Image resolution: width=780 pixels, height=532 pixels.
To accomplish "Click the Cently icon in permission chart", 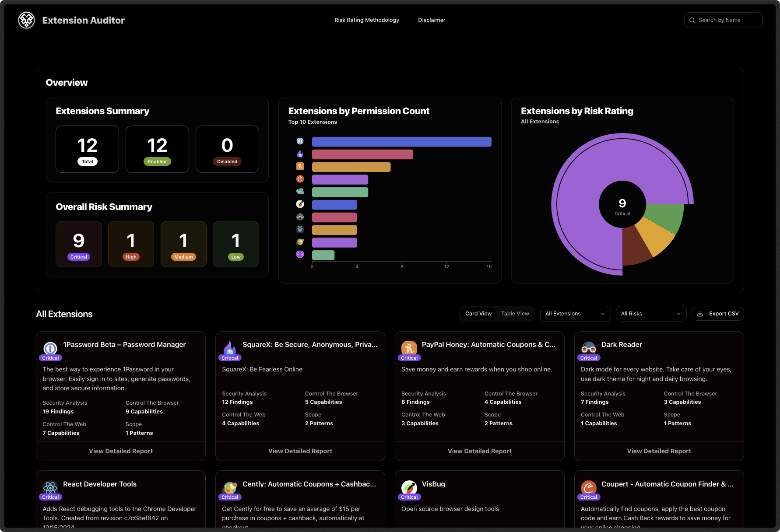I will pos(300,242).
